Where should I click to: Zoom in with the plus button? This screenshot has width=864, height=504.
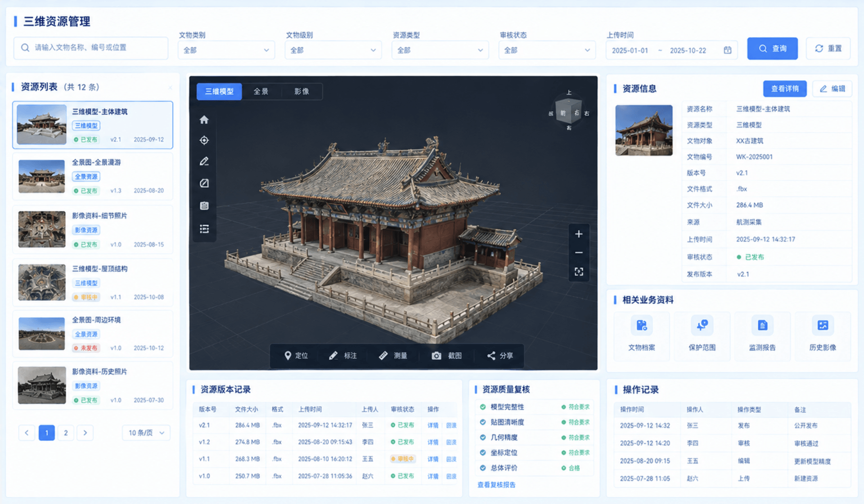(x=579, y=234)
